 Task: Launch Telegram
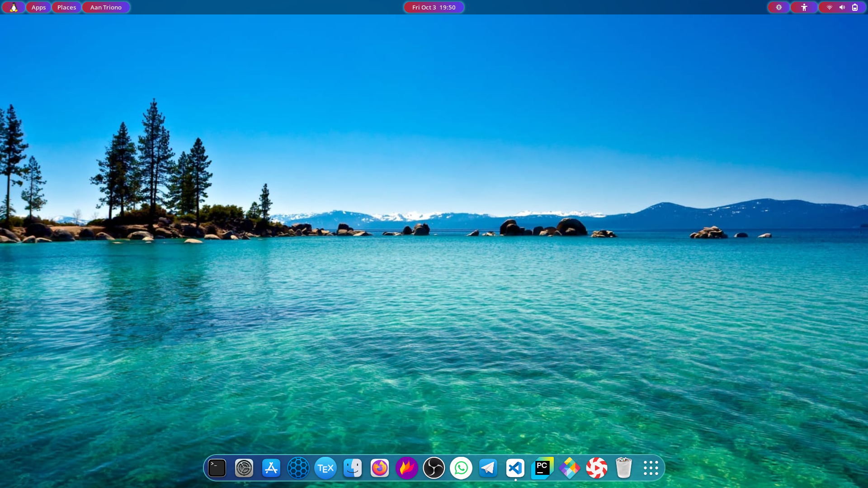(x=488, y=468)
